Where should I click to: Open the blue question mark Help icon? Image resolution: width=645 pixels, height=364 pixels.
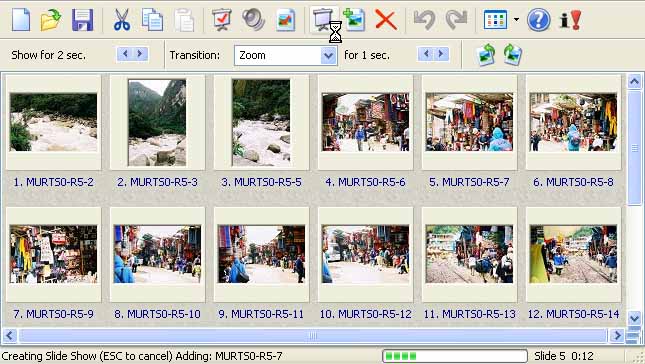tap(538, 19)
